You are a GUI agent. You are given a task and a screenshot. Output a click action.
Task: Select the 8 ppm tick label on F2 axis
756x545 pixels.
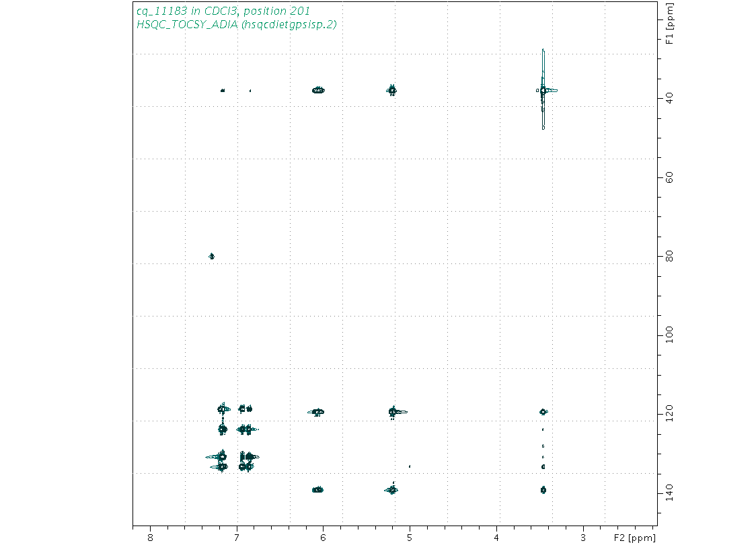[x=150, y=538]
